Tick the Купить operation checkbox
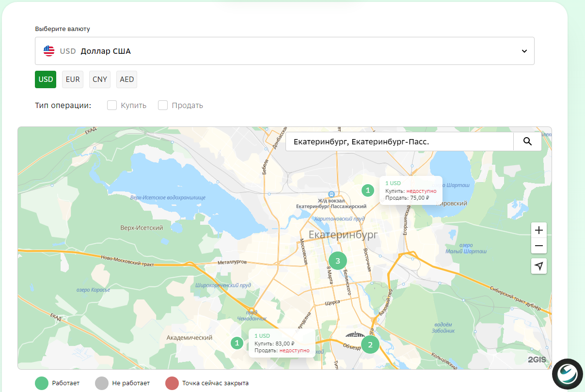585x392 pixels. coord(112,105)
